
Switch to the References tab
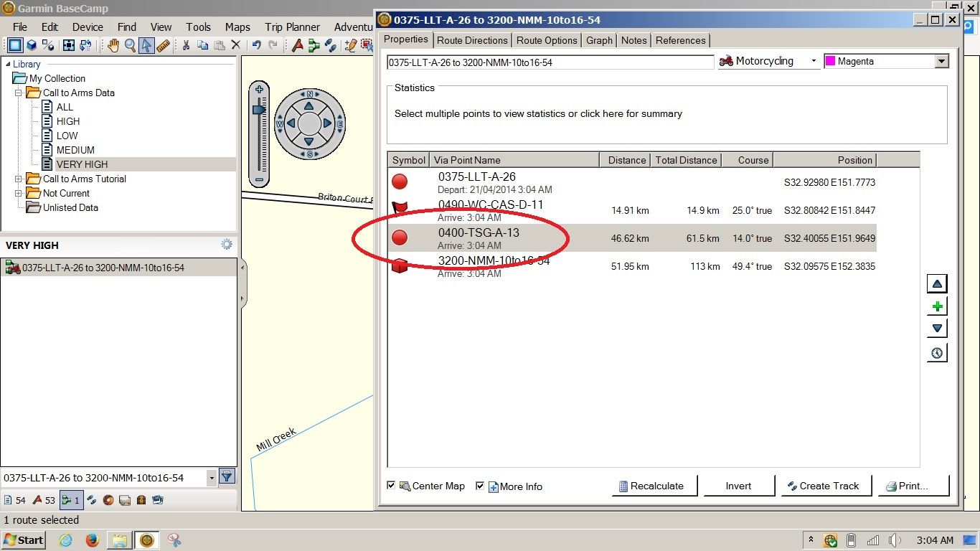681,40
